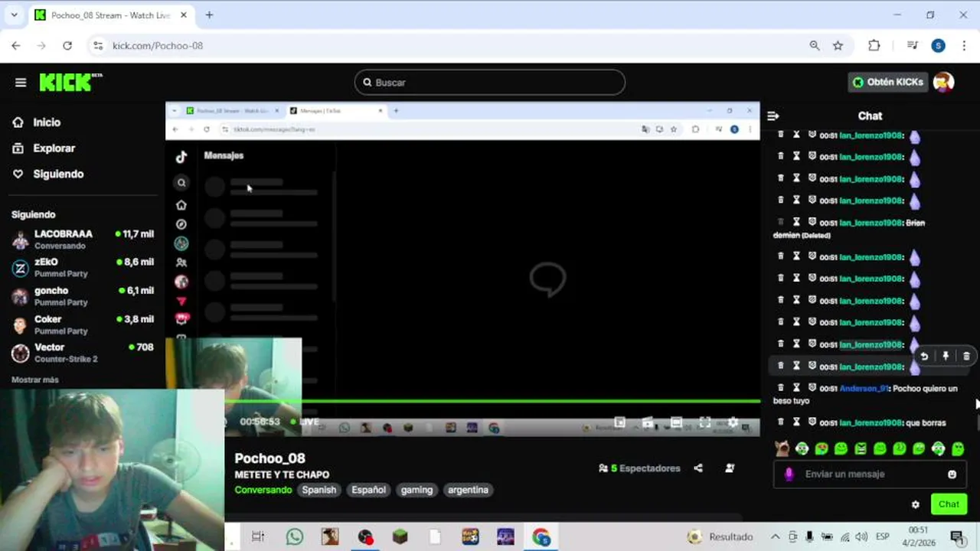Open the emoji picker in chat input

click(952, 474)
